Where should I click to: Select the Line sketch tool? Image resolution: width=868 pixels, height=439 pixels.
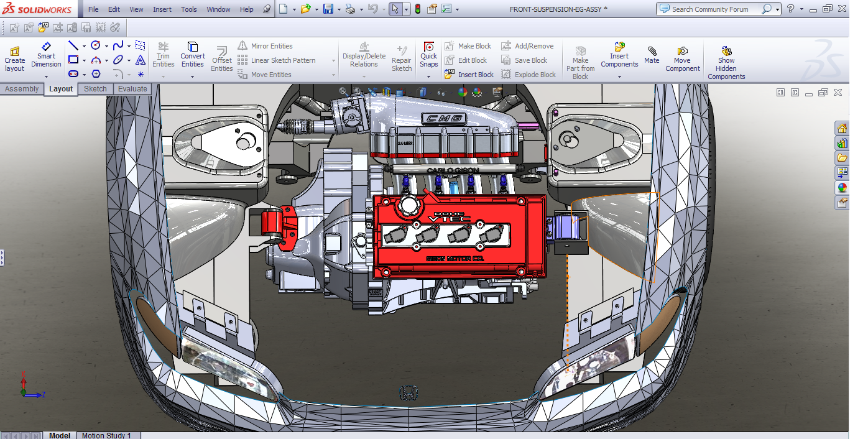pos(73,46)
